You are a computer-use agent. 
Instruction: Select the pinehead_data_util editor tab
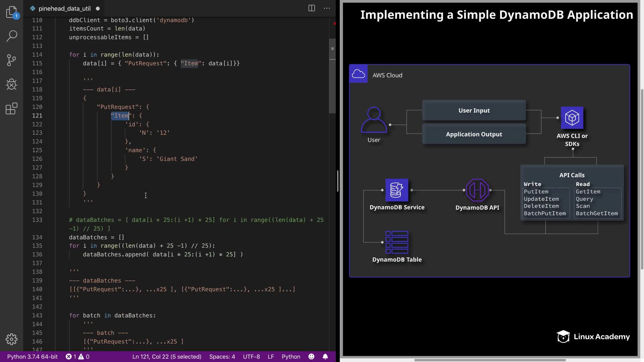(x=64, y=8)
